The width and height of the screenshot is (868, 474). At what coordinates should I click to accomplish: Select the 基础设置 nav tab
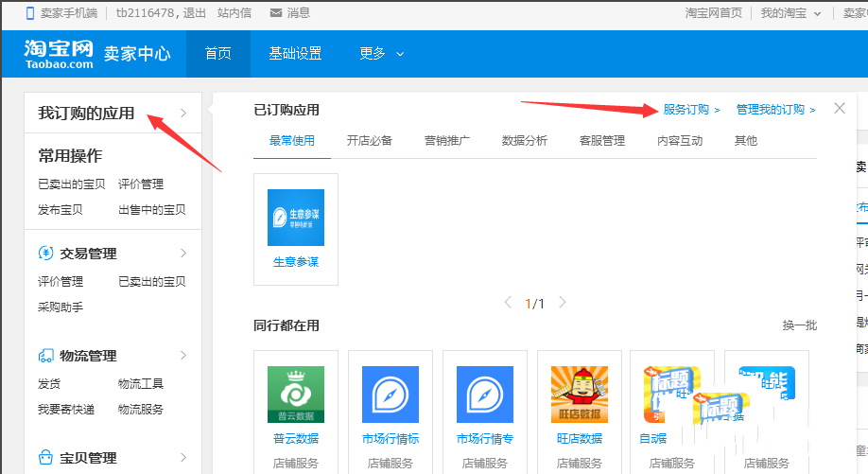296,54
